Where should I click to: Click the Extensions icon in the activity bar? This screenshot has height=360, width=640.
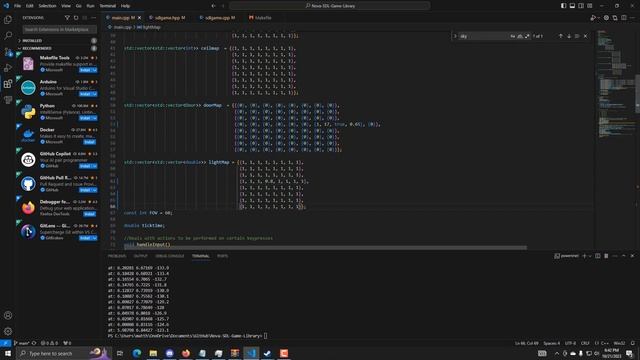(8, 84)
